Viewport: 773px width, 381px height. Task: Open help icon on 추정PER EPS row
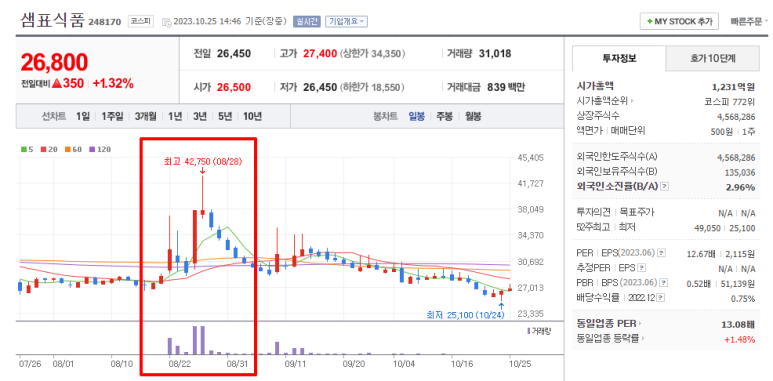pyautogui.click(x=641, y=268)
